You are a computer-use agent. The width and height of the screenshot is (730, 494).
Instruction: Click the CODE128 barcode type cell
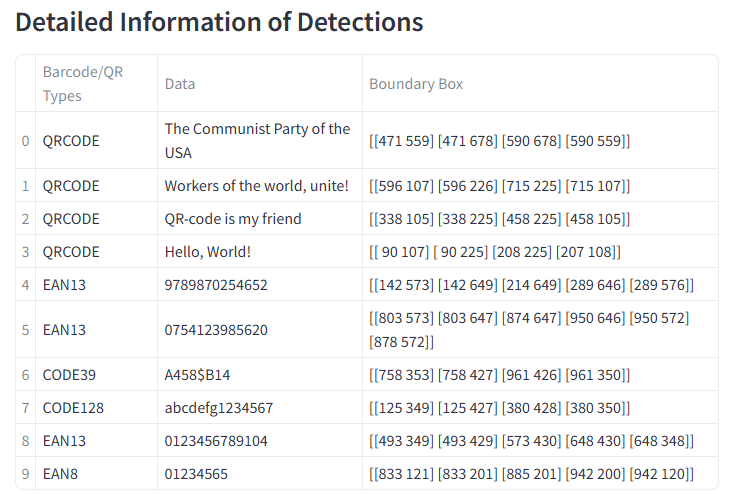point(73,408)
